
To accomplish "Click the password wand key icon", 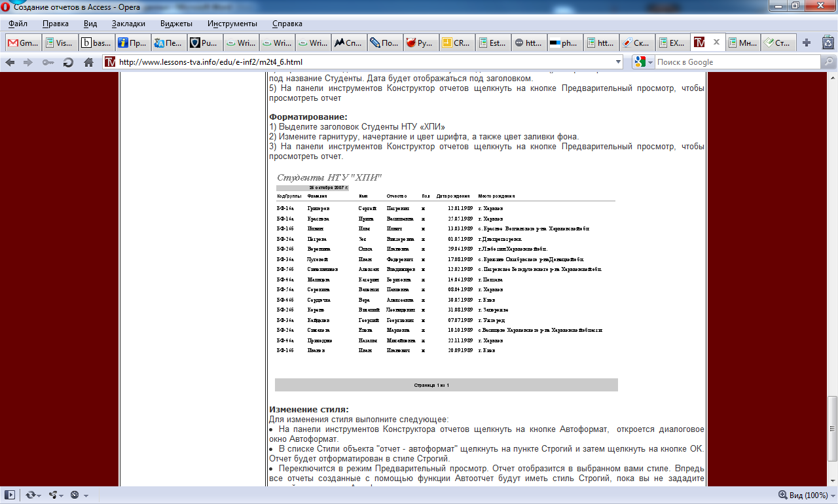I will tap(48, 62).
